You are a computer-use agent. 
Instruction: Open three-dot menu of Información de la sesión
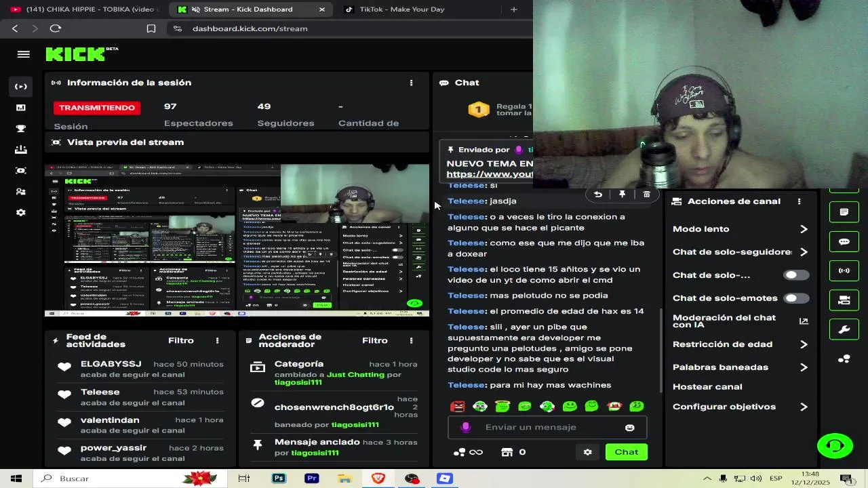[411, 83]
